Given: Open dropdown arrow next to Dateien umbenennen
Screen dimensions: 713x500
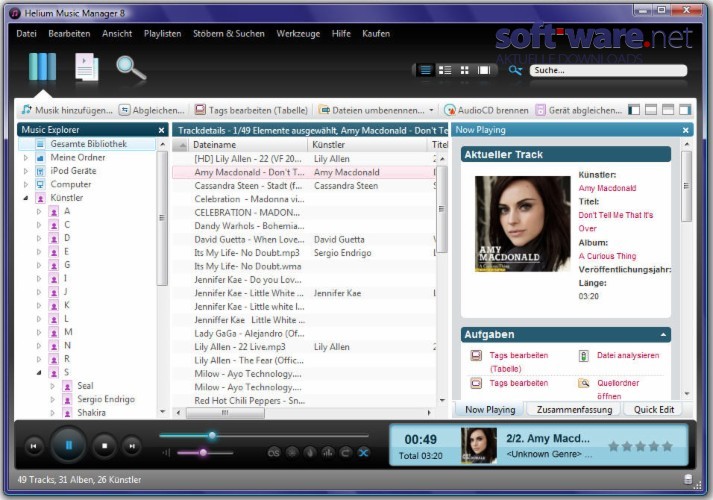Looking at the screenshot, I should tap(431, 110).
